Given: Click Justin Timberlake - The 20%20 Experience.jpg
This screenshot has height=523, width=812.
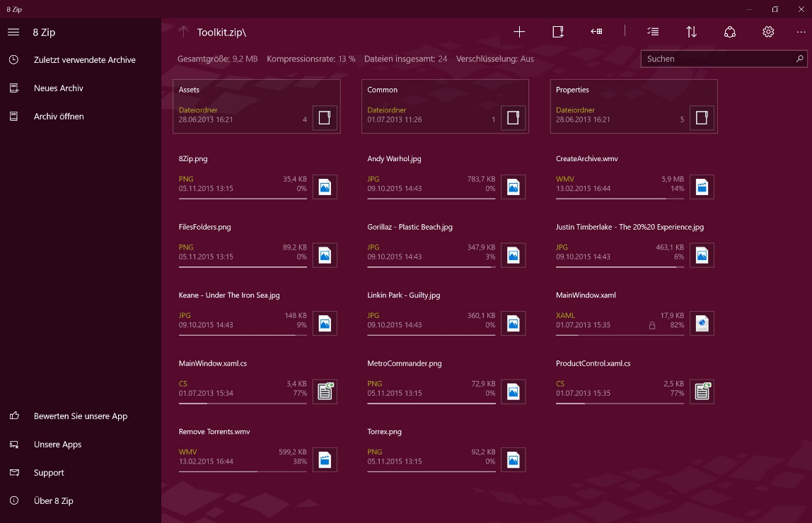Looking at the screenshot, I should tap(630, 227).
